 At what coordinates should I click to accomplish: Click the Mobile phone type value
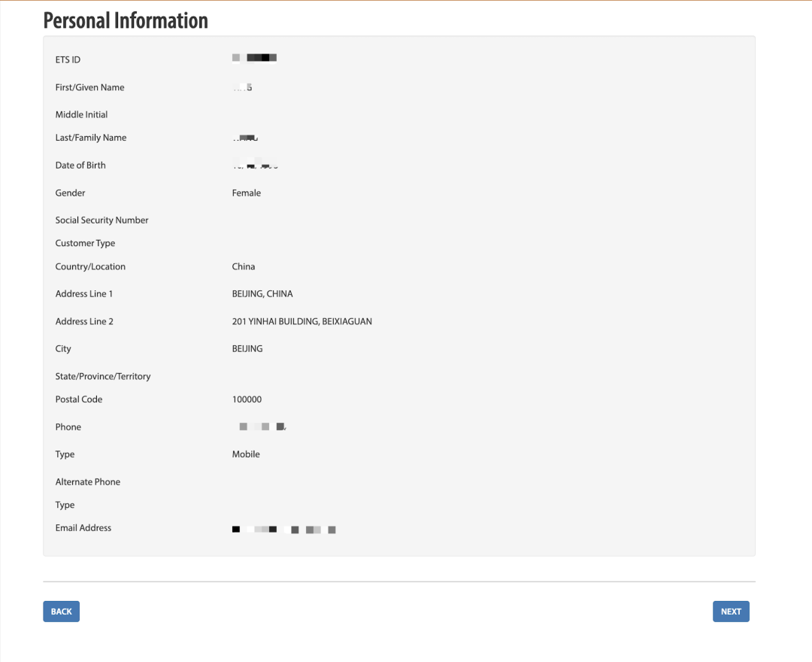(246, 454)
